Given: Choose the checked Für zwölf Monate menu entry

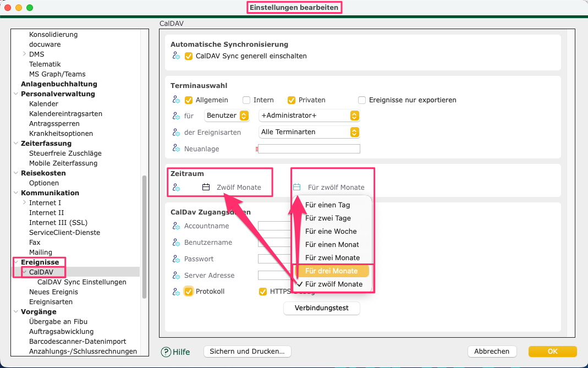Looking at the screenshot, I should pyautogui.click(x=332, y=284).
